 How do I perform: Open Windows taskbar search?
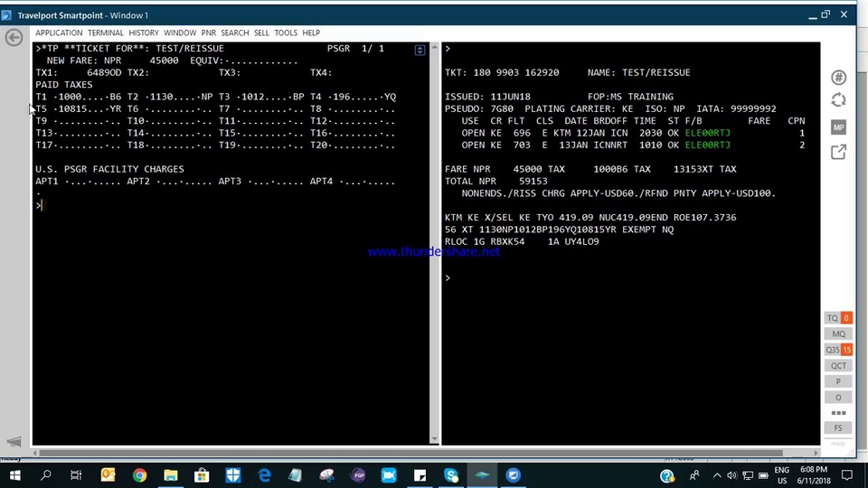[46, 475]
